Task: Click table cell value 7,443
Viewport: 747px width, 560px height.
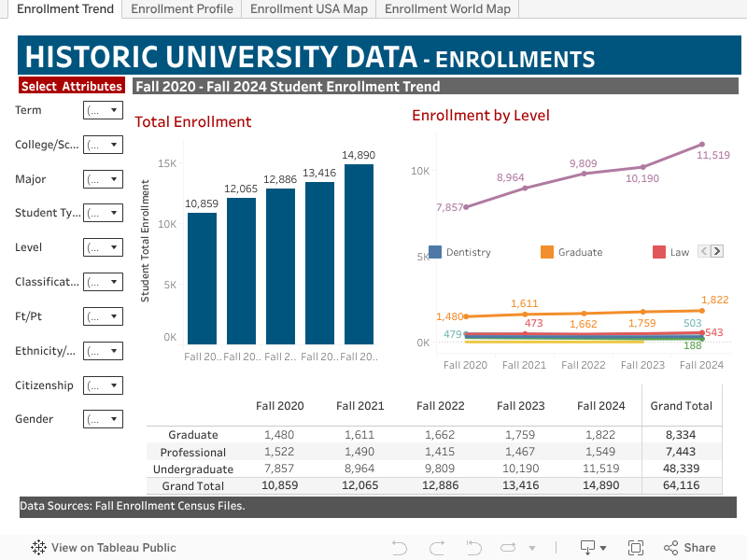Action: pyautogui.click(x=681, y=452)
